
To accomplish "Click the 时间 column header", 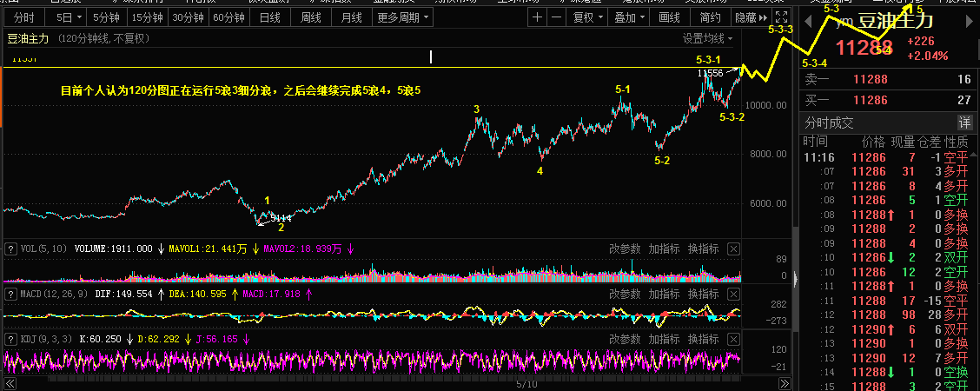I will pyautogui.click(x=815, y=142).
